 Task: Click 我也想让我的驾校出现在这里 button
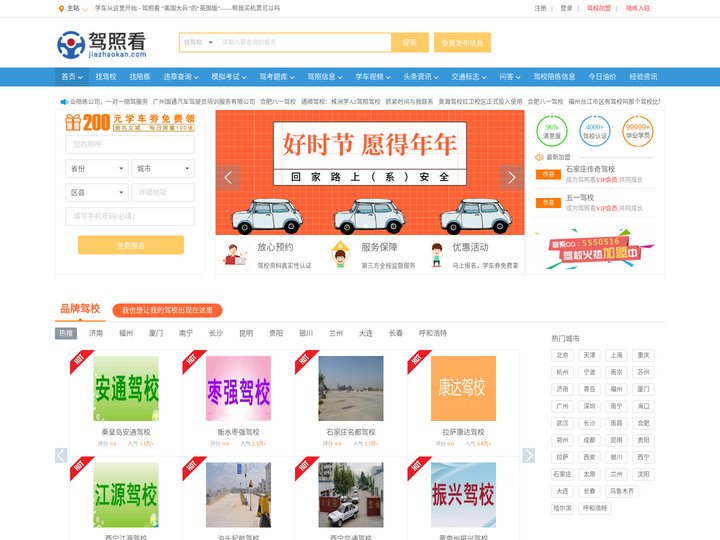(167, 310)
